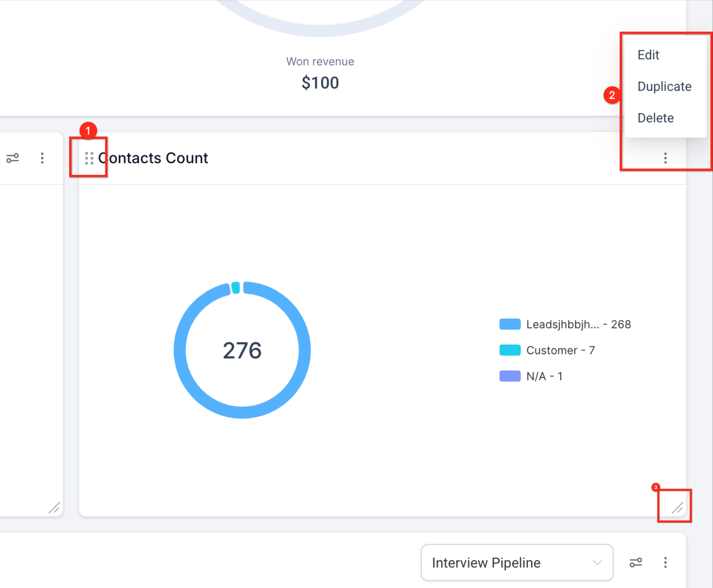Toggle the Leadsjhbbjh legend entry
This screenshot has height=588, width=713.
[578, 324]
